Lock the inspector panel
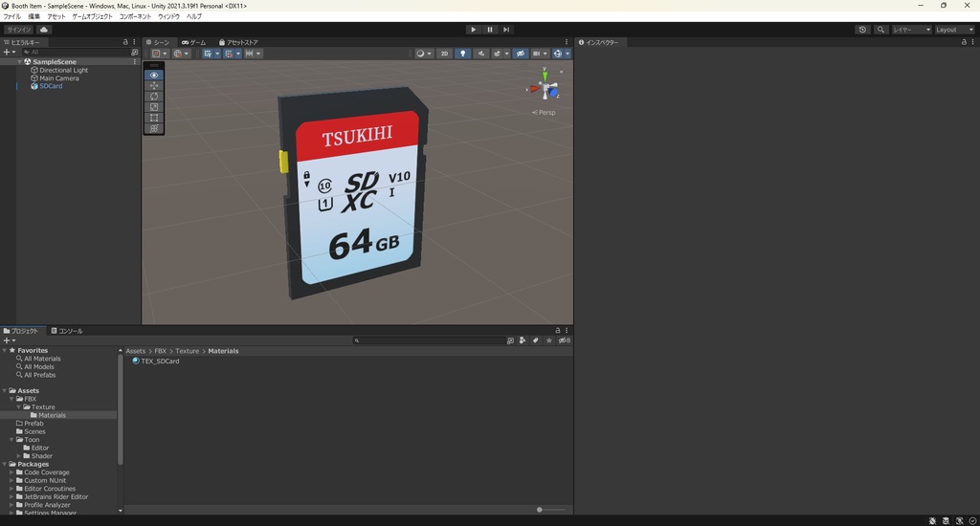This screenshot has height=526, width=980. 964,42
